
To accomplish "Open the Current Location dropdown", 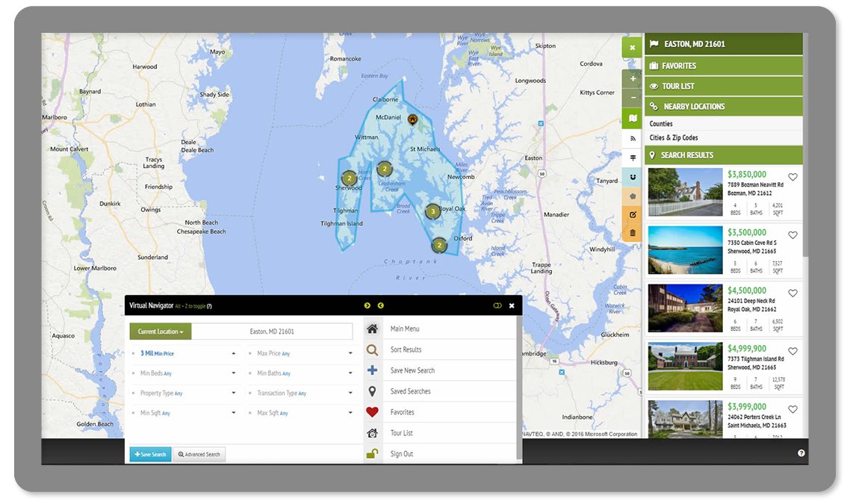I will pyautogui.click(x=161, y=331).
